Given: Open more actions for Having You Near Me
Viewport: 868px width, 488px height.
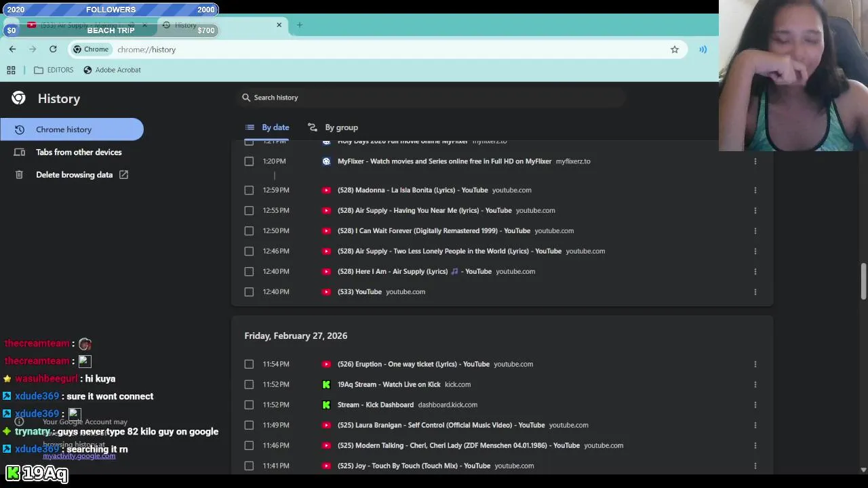Looking at the screenshot, I should click(755, 211).
